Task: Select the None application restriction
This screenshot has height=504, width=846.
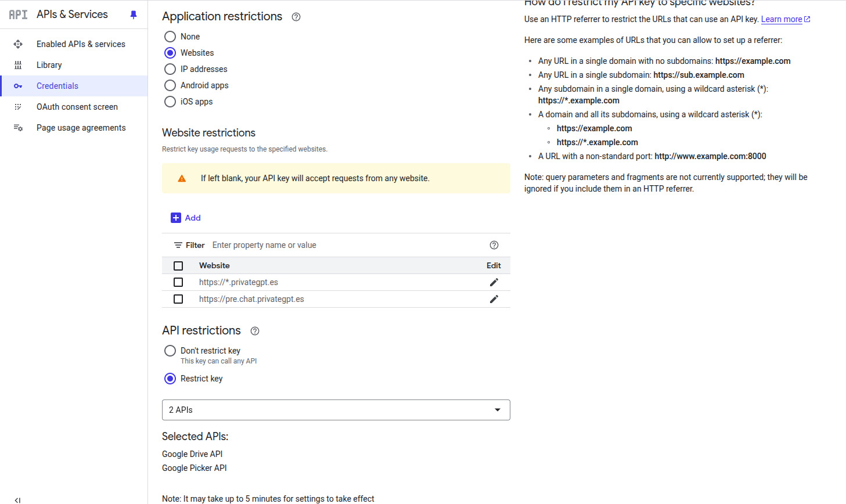Action: (170, 37)
